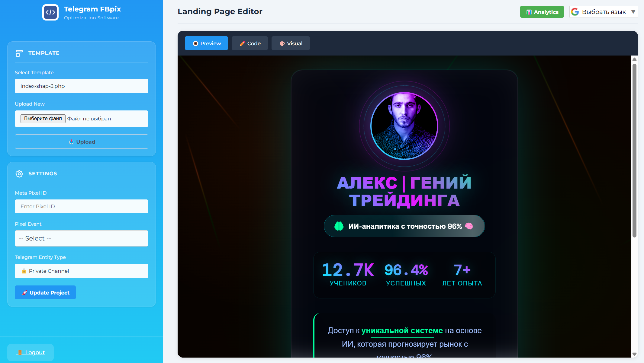This screenshot has width=644, height=363.
Task: Switch to the Visual tab
Action: 291,43
